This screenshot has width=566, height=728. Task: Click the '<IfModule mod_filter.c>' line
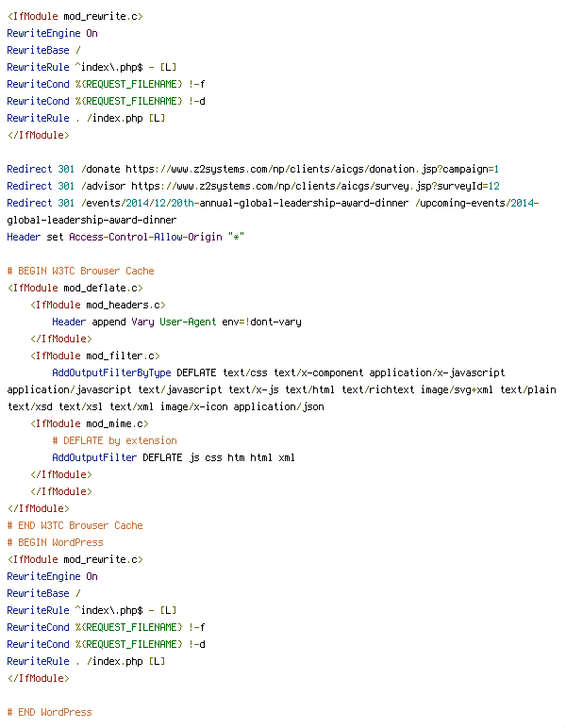[95, 356]
